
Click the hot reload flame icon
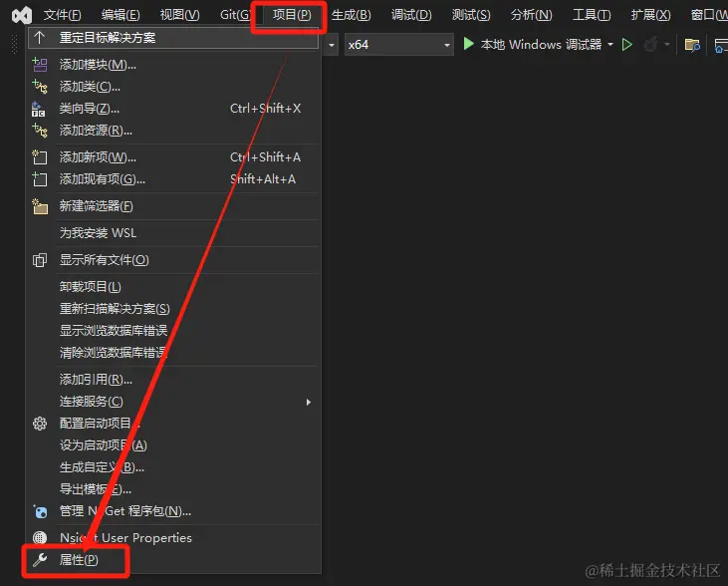click(651, 45)
